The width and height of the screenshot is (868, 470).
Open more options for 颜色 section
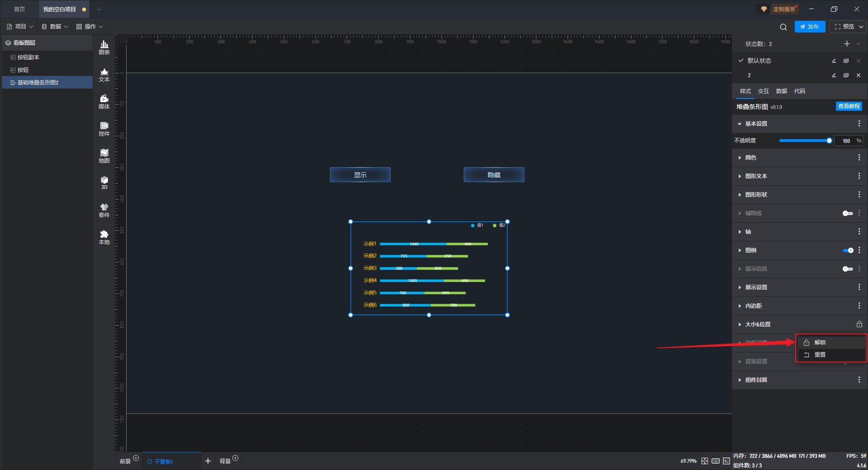pos(859,157)
